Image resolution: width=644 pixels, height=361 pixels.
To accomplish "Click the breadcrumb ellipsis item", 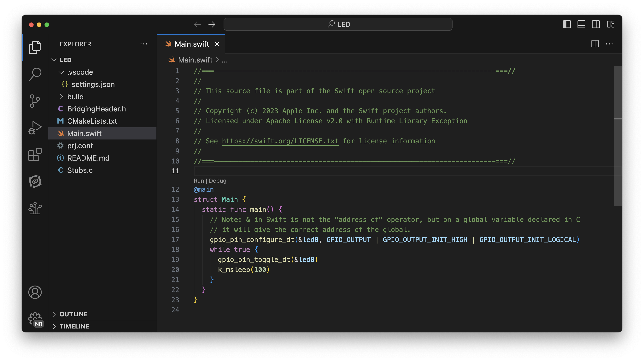I will 224,61.
